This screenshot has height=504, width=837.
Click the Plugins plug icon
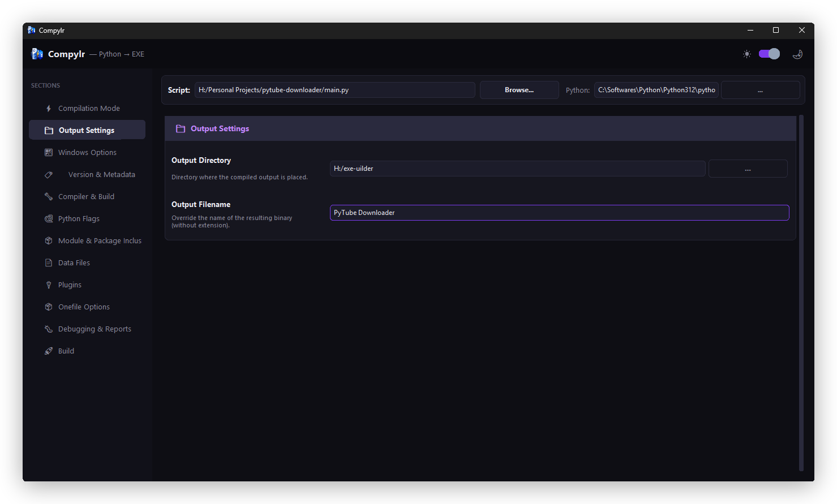point(49,285)
